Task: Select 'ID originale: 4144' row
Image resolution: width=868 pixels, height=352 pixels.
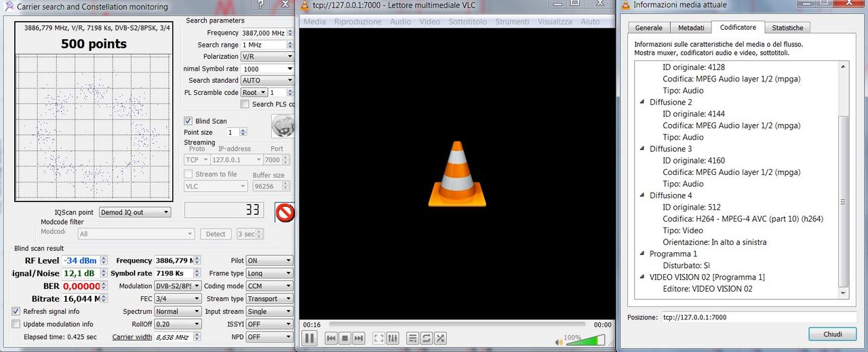Action: 693,113
